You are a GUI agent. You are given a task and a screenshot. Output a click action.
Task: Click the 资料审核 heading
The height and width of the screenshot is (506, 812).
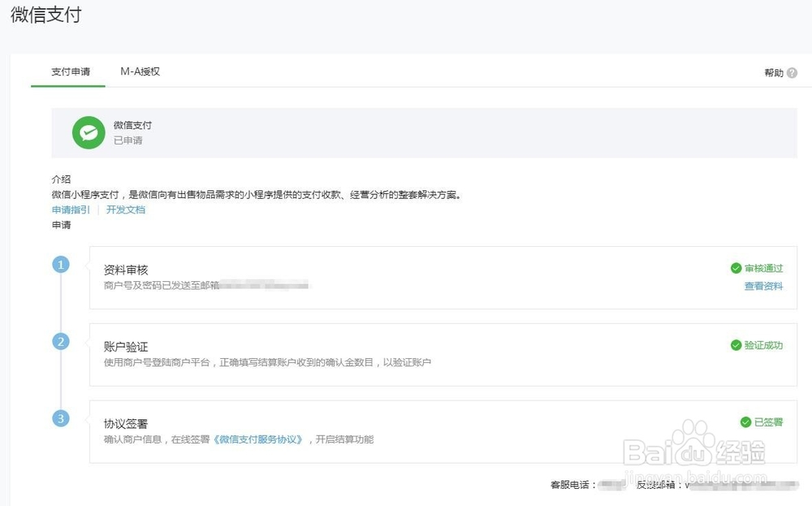[126, 270]
